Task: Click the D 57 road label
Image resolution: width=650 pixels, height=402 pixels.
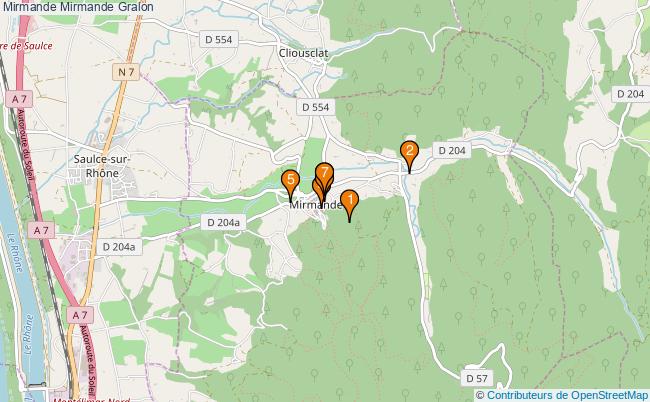Action: pos(477,378)
